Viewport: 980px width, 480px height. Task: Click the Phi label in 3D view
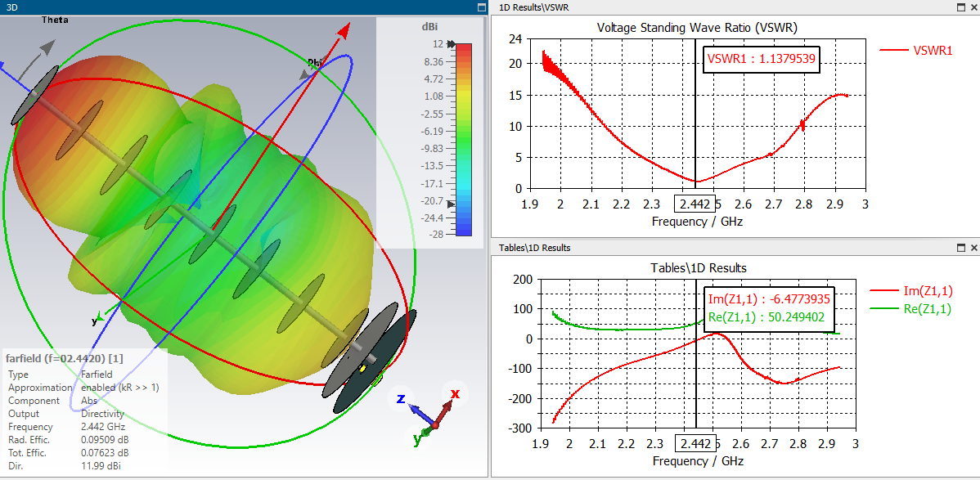tap(316, 62)
